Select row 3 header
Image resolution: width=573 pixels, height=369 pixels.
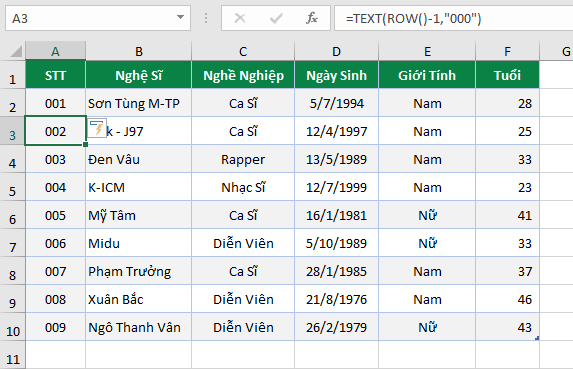pos(13,131)
